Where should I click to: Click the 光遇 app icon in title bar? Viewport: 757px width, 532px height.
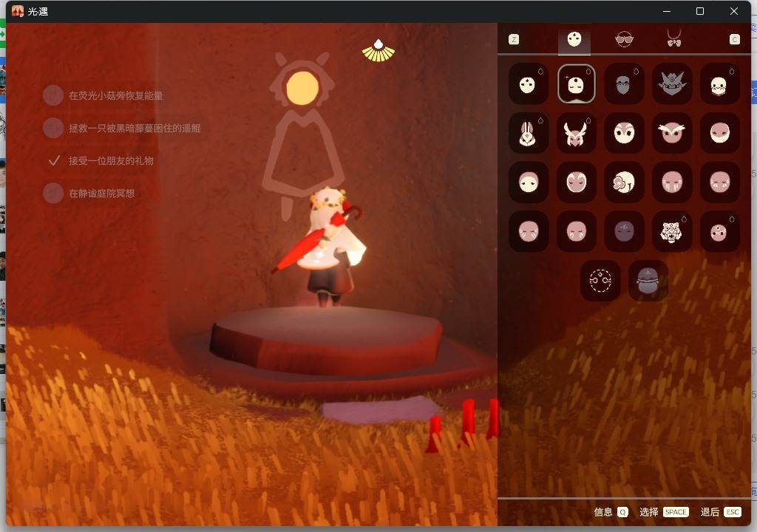point(18,11)
